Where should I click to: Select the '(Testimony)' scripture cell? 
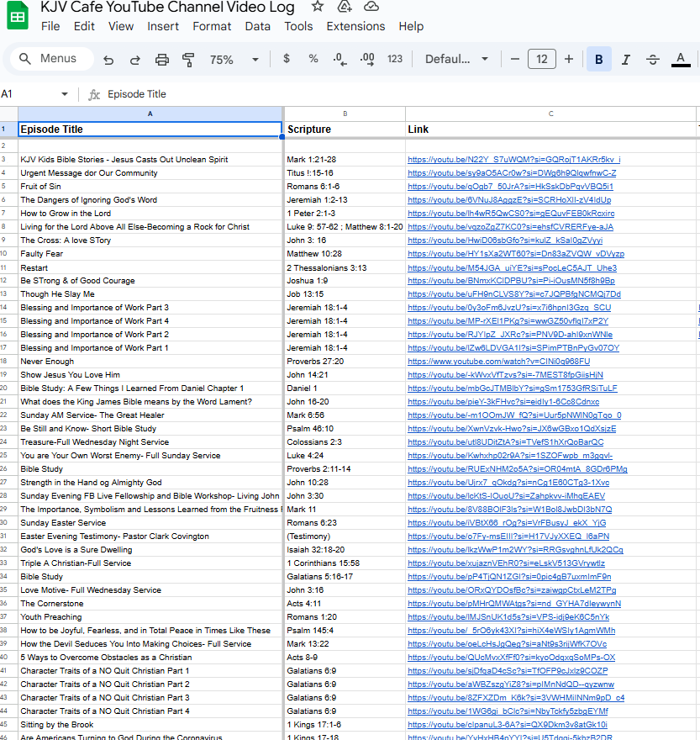coord(345,536)
